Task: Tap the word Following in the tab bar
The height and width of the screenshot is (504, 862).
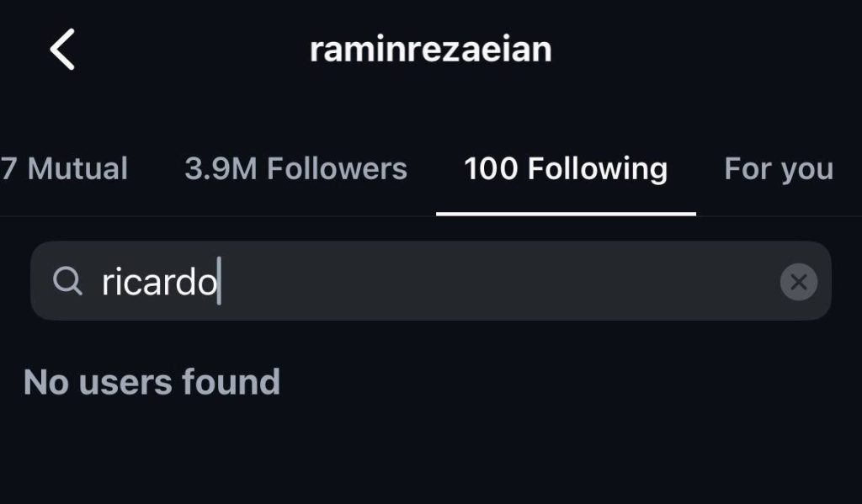Action: point(598,169)
